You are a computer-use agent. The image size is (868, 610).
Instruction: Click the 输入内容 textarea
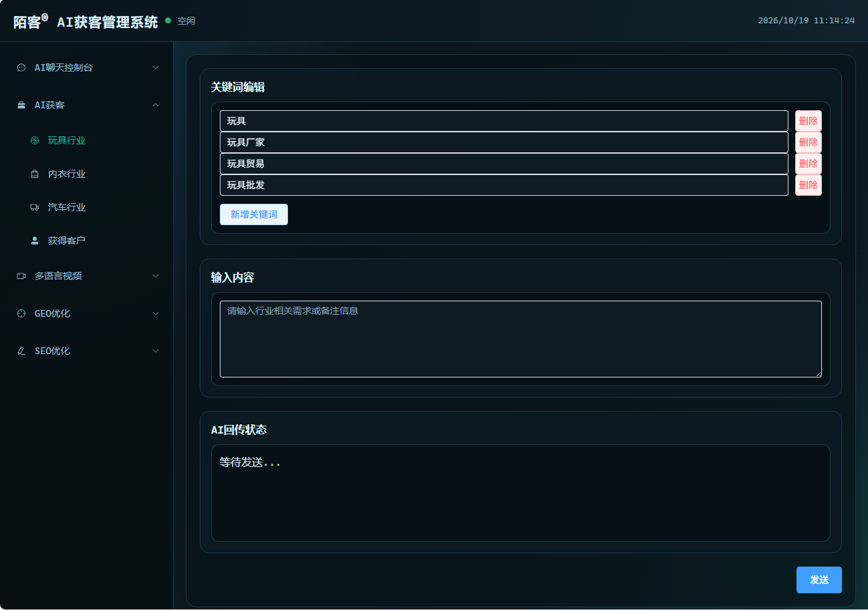coord(521,339)
